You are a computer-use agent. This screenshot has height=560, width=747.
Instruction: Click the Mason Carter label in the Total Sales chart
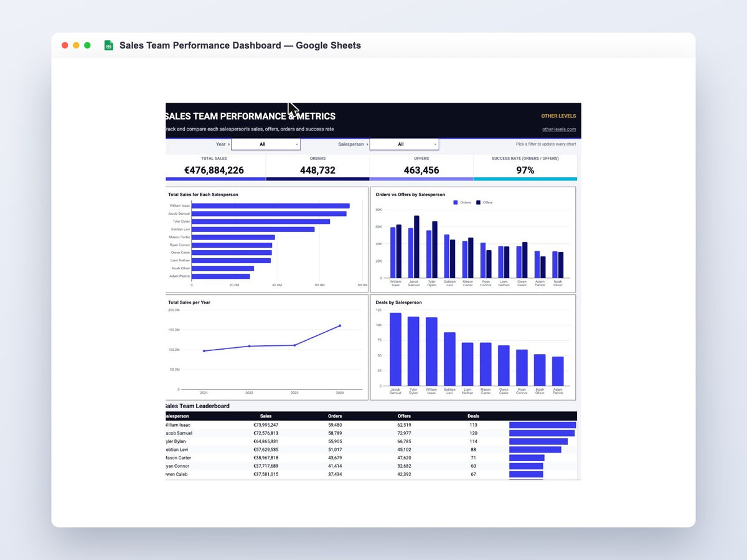(179, 237)
